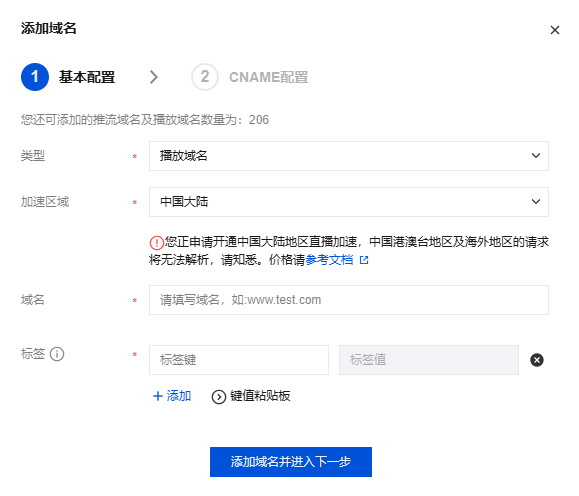
Task: Select the 基本配置 step label
Action: pyautogui.click(x=87, y=77)
